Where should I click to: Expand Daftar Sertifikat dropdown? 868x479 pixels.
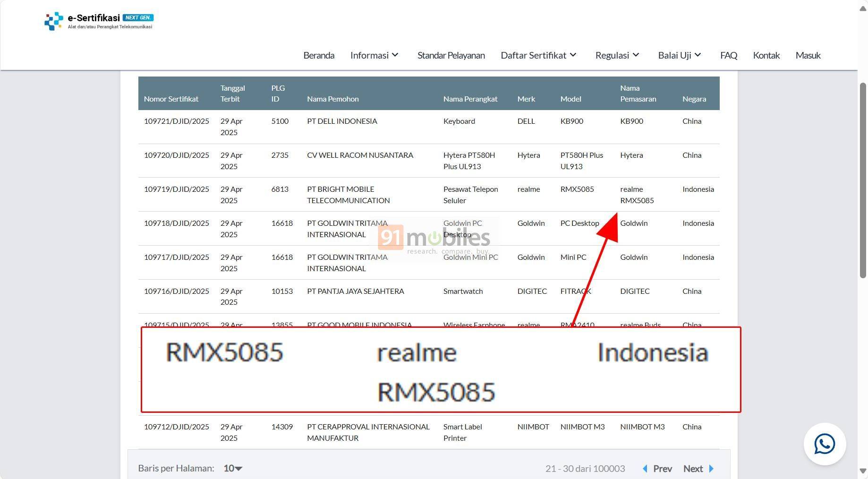539,55
